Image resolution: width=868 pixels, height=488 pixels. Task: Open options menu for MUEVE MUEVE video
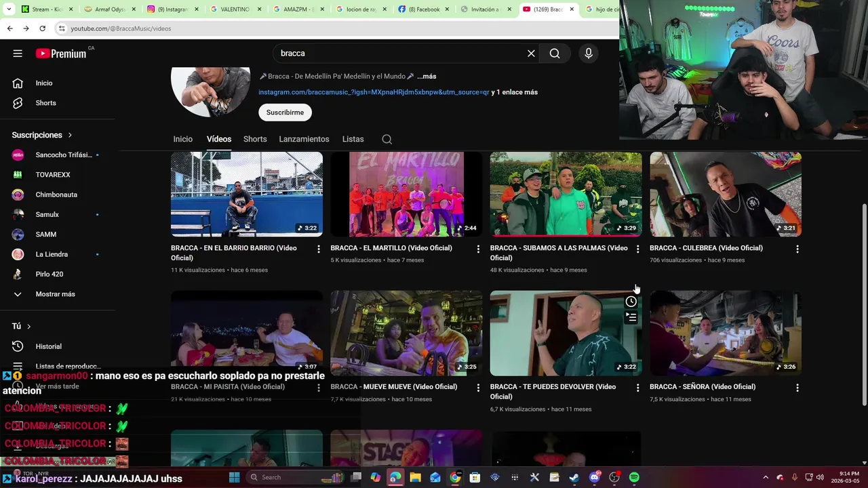coord(478,388)
